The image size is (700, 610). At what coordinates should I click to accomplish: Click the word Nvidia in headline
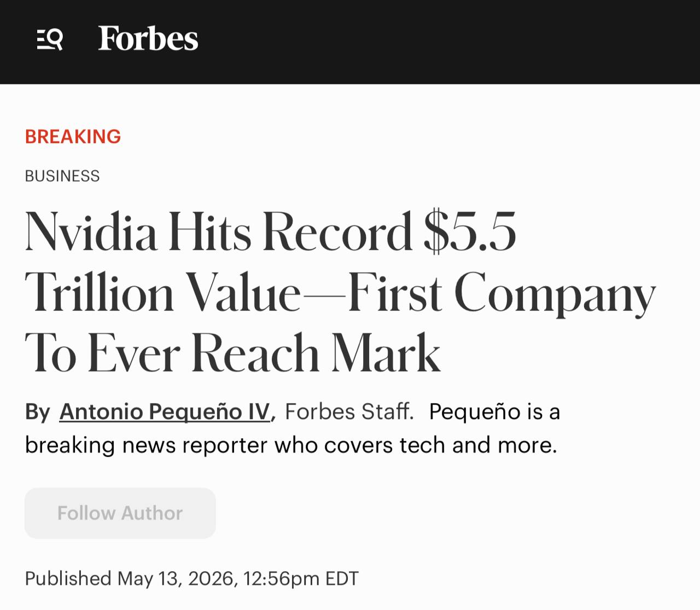coord(91,232)
